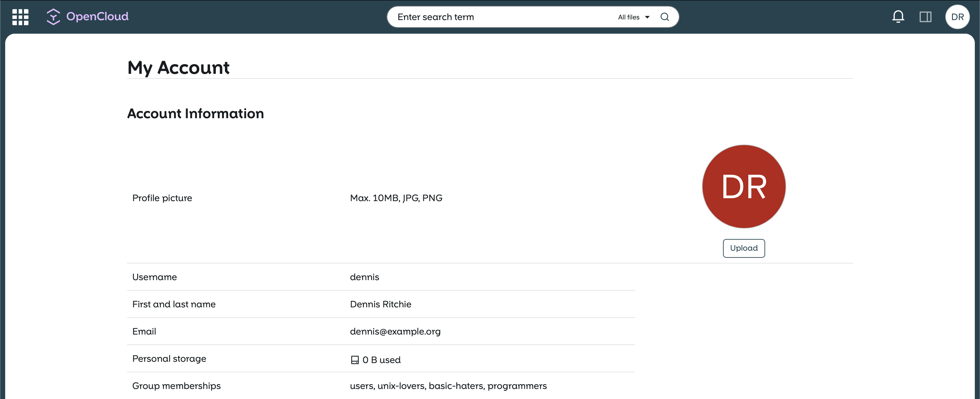
Task: Click the Group memberships list text
Action: tap(448, 386)
